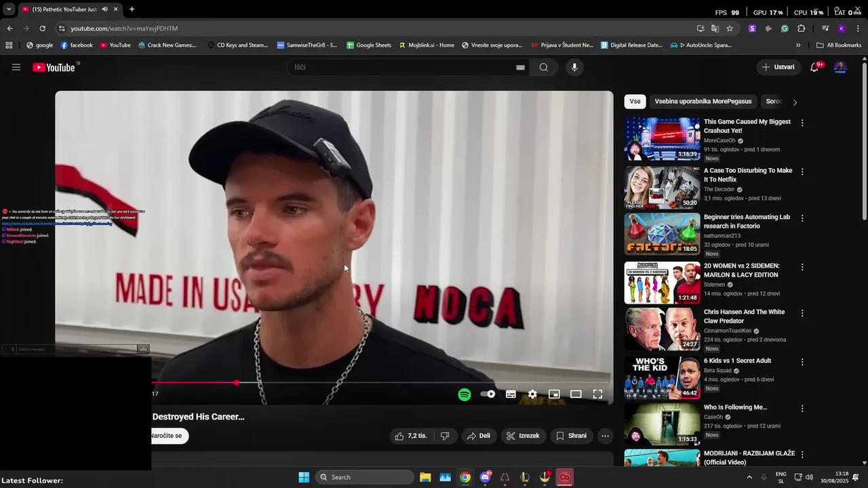Show next filter chips with arrow
The height and width of the screenshot is (488, 868).
(795, 102)
